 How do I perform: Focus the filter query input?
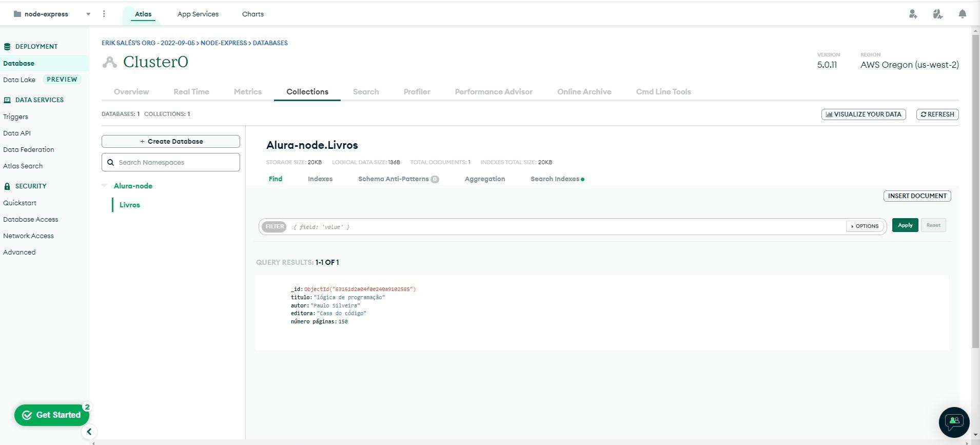[567, 226]
